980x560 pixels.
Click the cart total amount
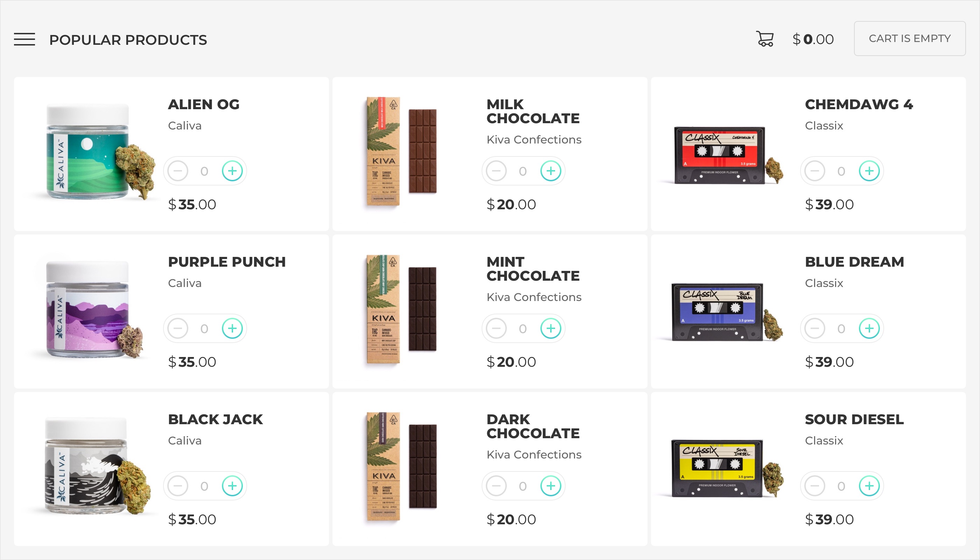813,39
